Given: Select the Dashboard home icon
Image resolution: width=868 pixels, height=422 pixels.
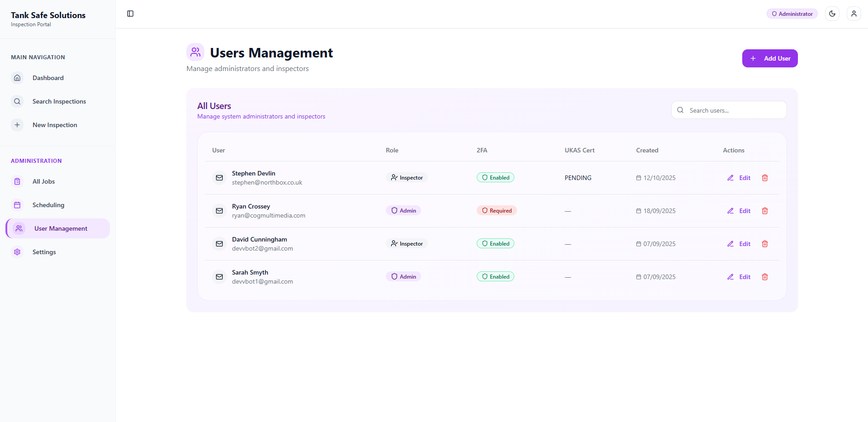Looking at the screenshot, I should point(17,78).
